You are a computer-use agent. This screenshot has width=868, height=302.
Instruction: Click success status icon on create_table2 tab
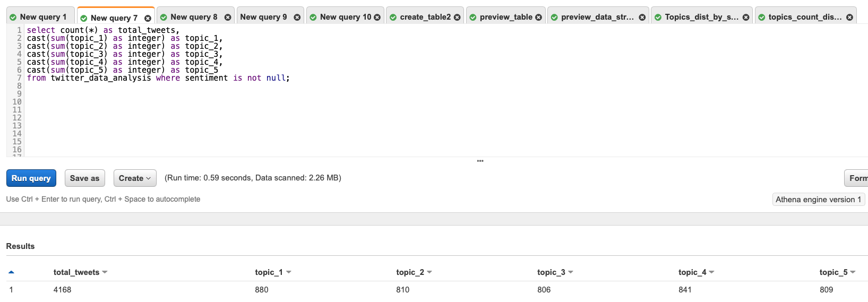coord(393,18)
